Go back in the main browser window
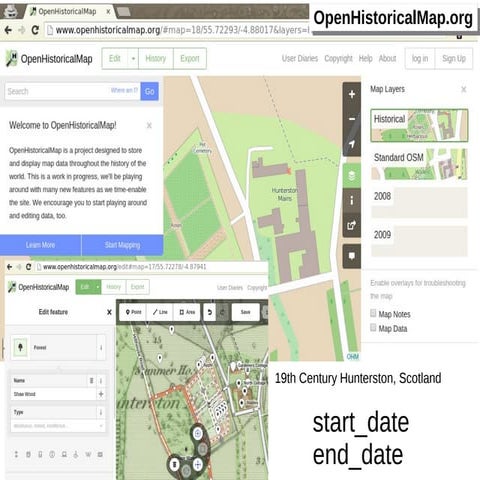 tap(8, 30)
